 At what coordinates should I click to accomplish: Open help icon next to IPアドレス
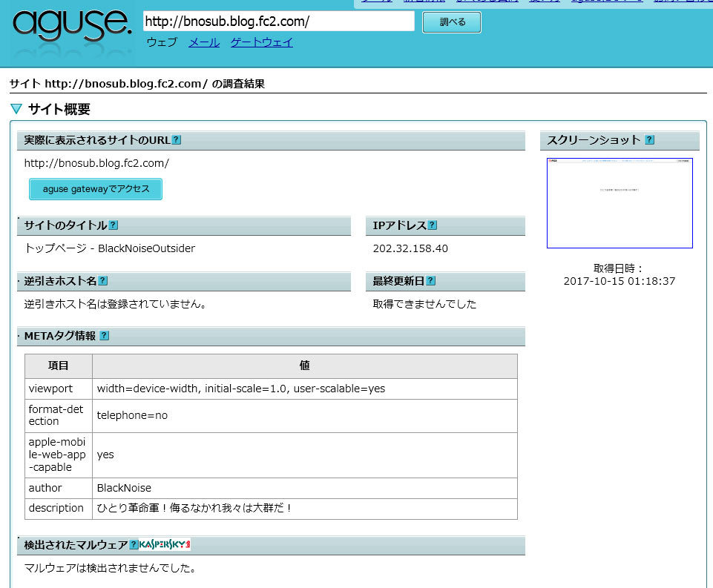(x=433, y=225)
